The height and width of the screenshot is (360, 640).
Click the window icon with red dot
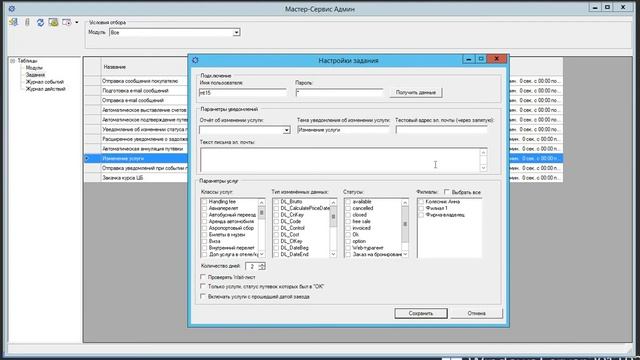pos(66,22)
